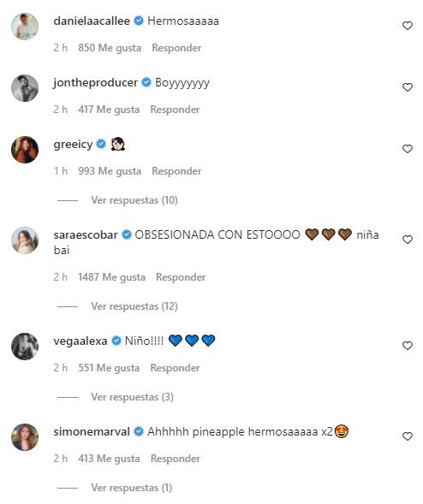Open jontheproducer's avatar image
Screen dimensions: 423x504
coord(25,88)
